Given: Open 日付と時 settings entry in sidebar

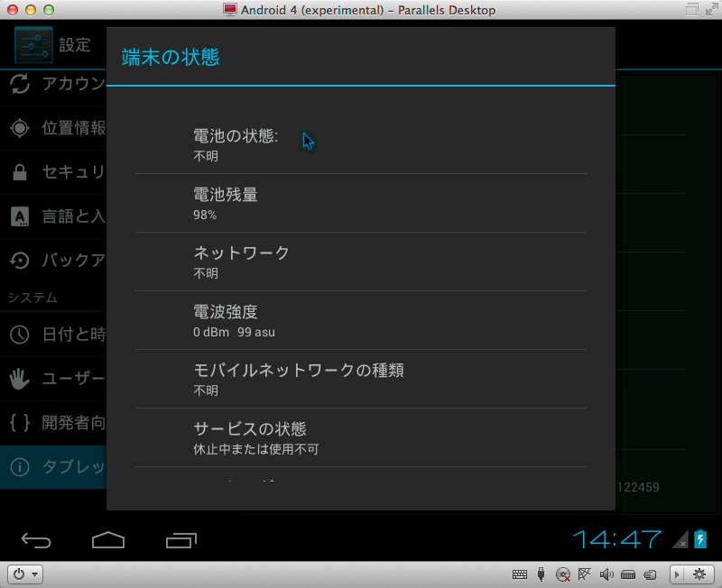Looking at the screenshot, I should coord(53,335).
